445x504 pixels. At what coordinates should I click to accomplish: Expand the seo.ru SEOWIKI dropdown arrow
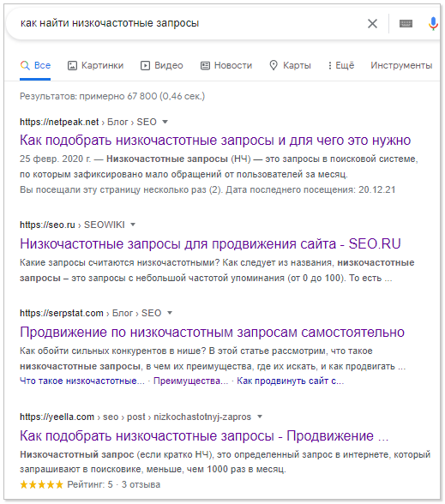(x=133, y=225)
